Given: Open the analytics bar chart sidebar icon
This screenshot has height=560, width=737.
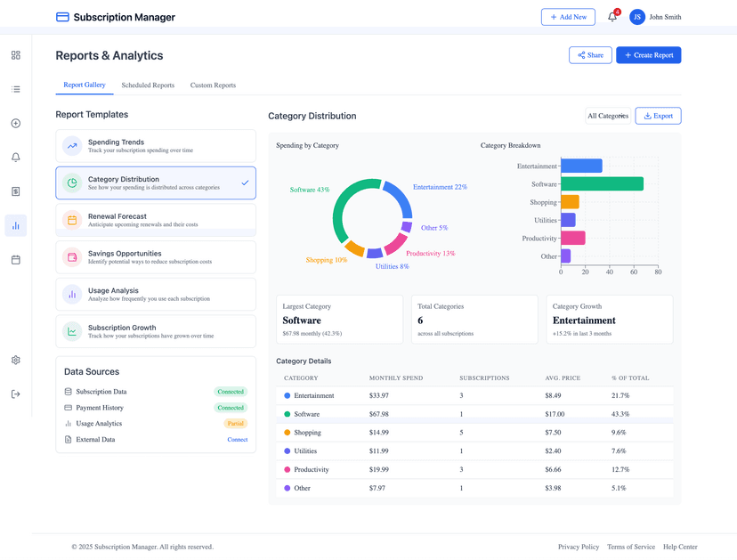Looking at the screenshot, I should [x=15, y=225].
